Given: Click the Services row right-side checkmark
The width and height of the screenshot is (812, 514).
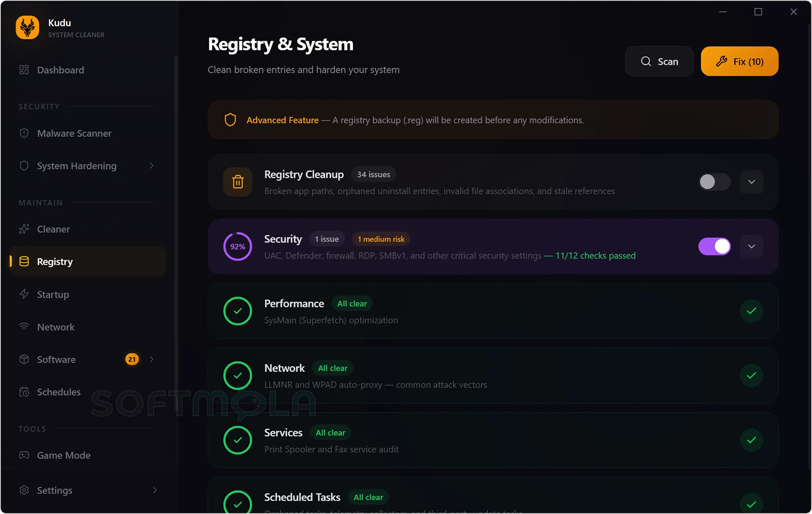Looking at the screenshot, I should 752,440.
